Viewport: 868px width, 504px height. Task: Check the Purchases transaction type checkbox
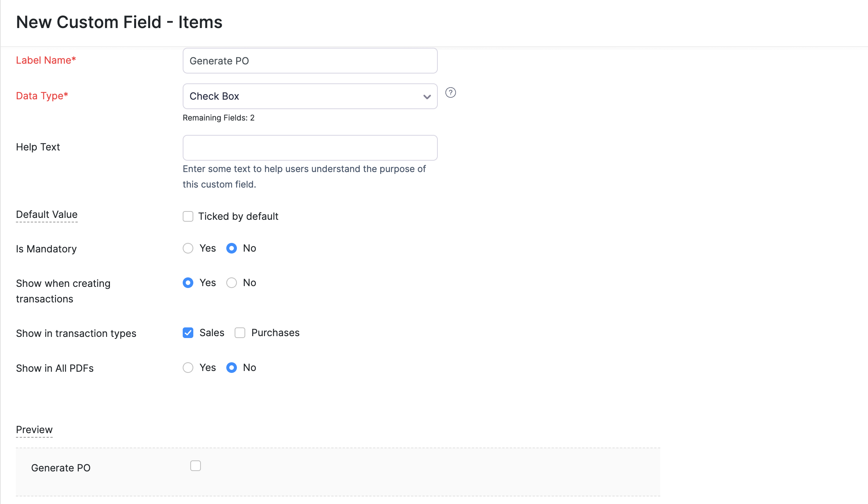(240, 333)
